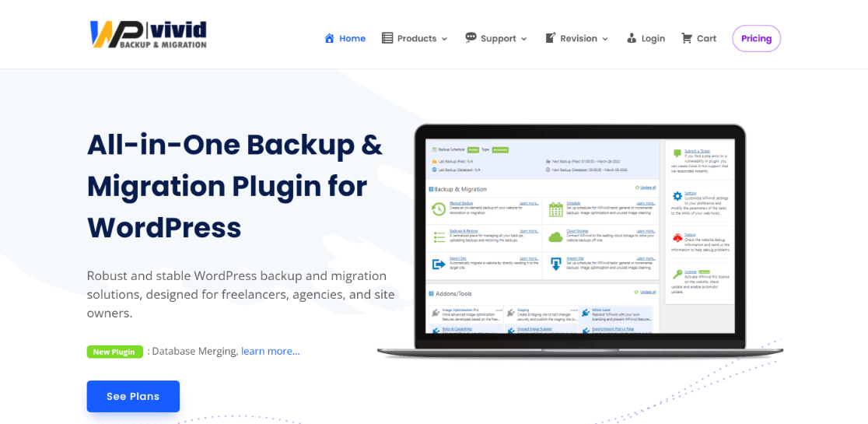Select the Cart menu label

706,38
